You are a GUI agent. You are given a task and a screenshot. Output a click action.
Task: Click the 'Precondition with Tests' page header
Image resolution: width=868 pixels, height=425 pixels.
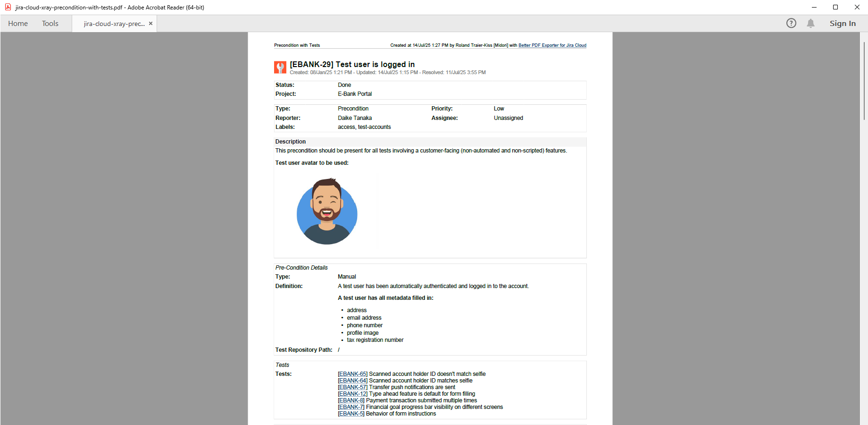pyautogui.click(x=297, y=45)
